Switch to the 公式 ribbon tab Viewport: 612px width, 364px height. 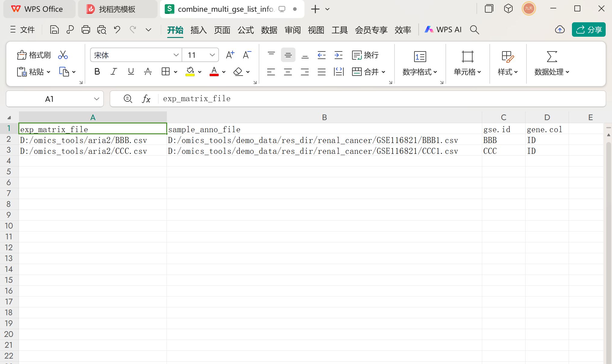pyautogui.click(x=246, y=30)
